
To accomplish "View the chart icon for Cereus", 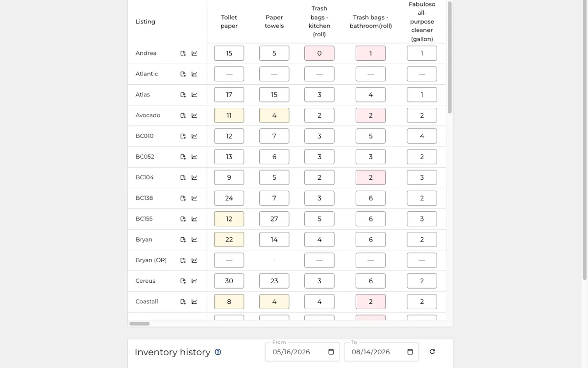I will pyautogui.click(x=194, y=281).
